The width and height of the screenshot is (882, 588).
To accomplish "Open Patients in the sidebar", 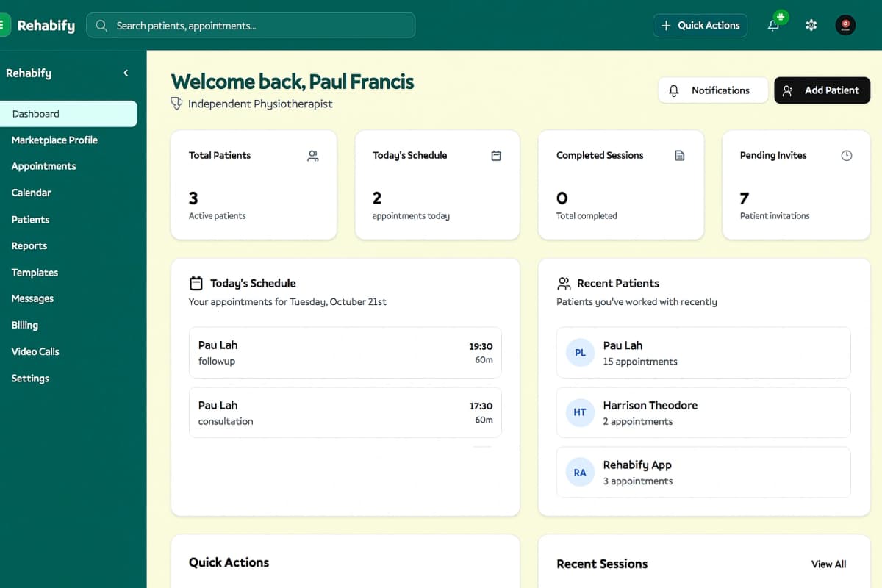I will pyautogui.click(x=30, y=220).
